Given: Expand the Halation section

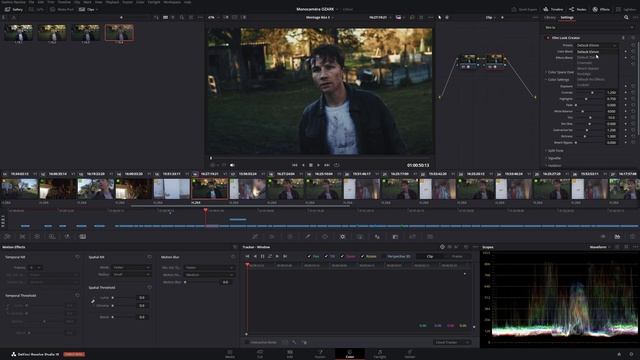Looking at the screenshot, I should tap(554, 165).
